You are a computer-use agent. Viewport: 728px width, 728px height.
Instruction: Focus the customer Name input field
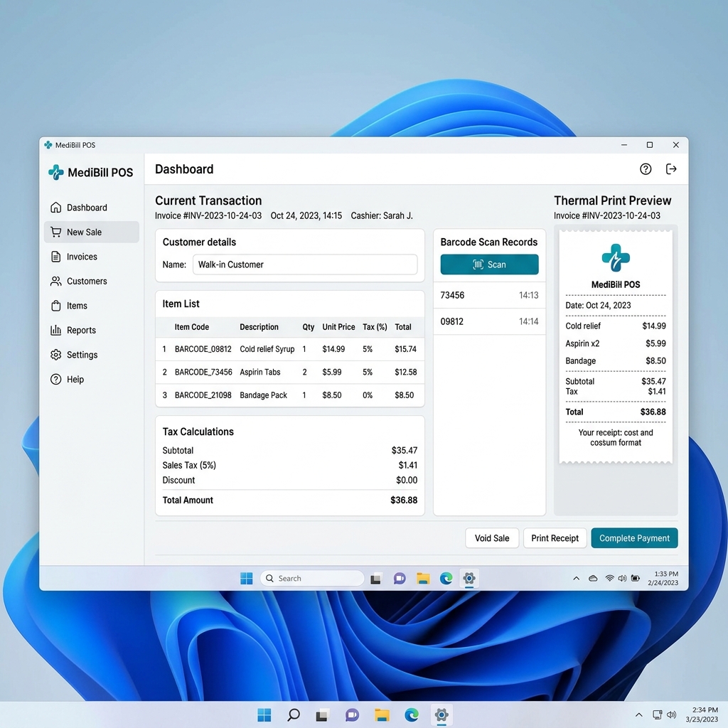(305, 264)
